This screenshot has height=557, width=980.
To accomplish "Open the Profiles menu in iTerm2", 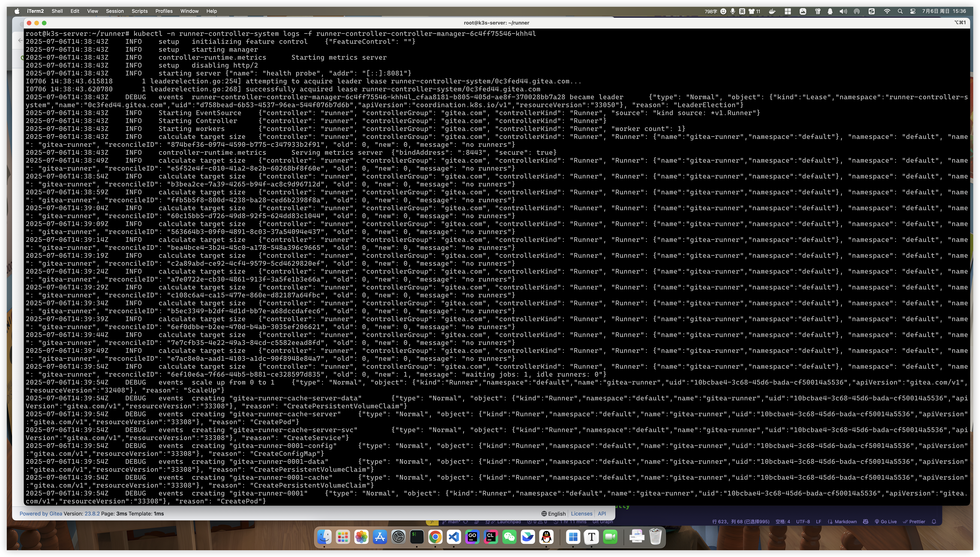I will [164, 11].
